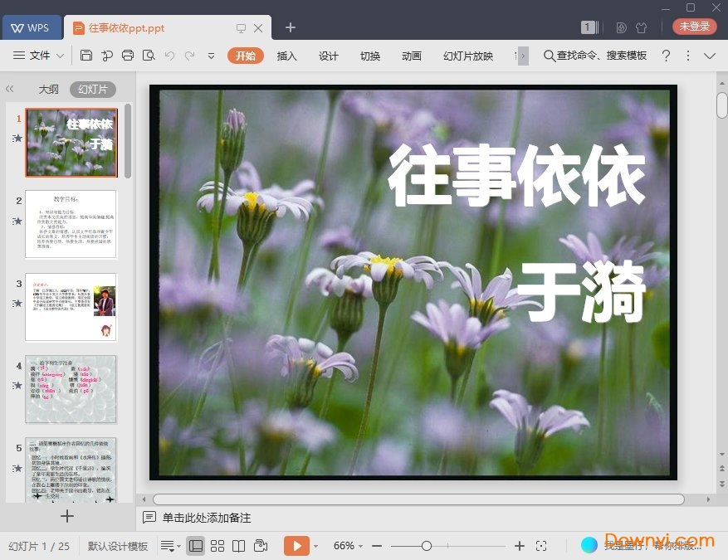
Task: Undo the last action
Action: 169,56
